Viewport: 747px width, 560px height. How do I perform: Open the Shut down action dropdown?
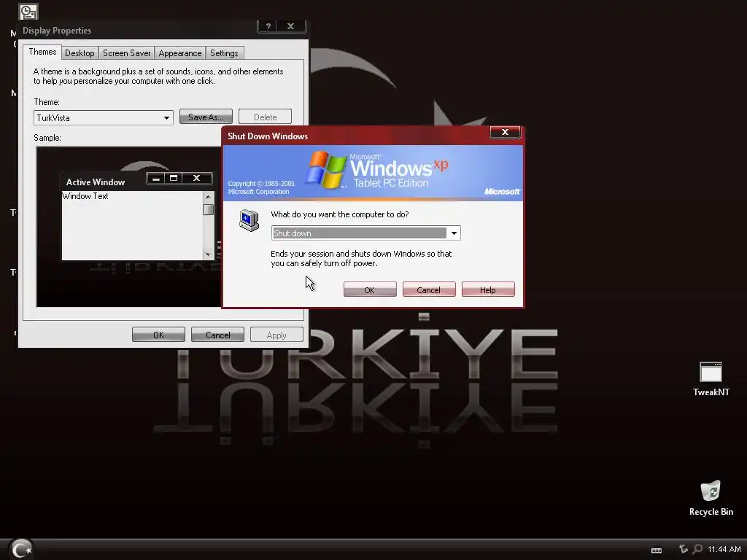[454, 233]
